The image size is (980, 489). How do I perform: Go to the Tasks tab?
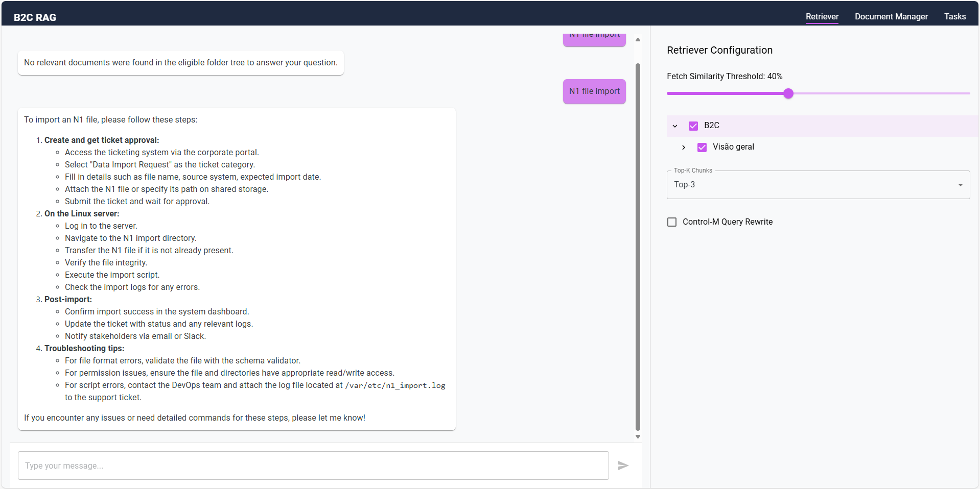click(955, 16)
